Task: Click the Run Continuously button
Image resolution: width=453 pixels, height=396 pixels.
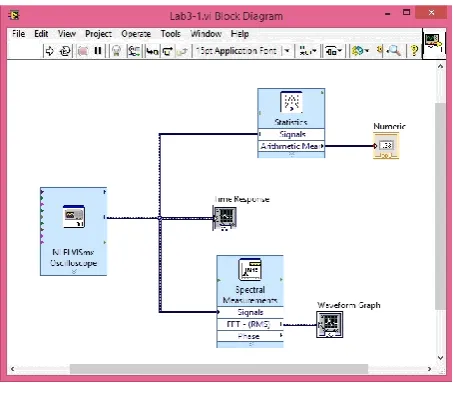Action: tap(65, 51)
